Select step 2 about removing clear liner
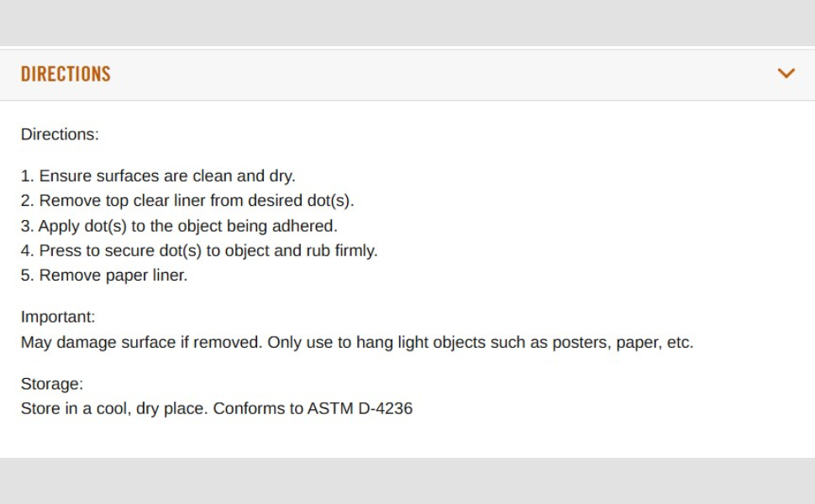Image resolution: width=815 pixels, height=504 pixels. coord(187,201)
